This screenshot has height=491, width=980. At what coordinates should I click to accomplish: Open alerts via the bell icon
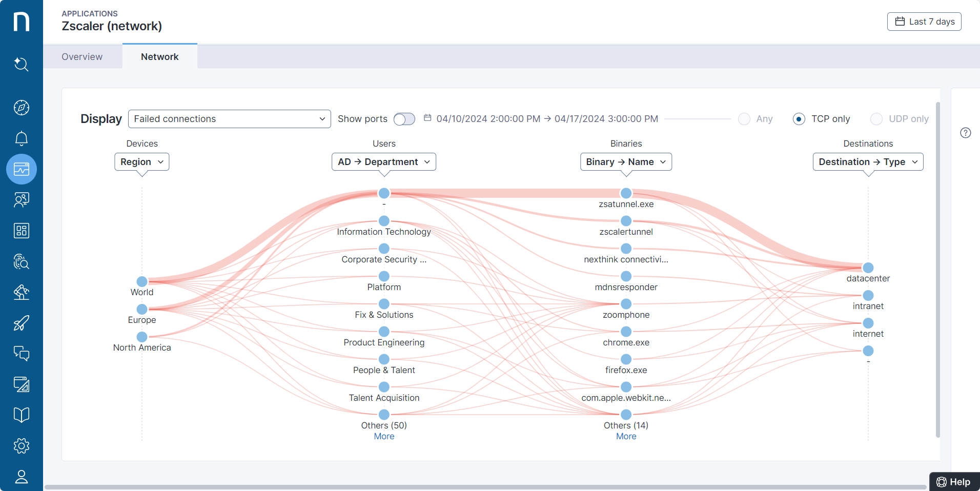click(21, 138)
